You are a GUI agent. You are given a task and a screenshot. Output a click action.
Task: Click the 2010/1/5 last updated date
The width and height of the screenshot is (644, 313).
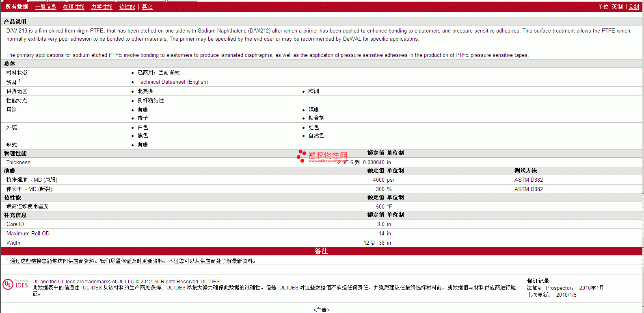(566, 295)
